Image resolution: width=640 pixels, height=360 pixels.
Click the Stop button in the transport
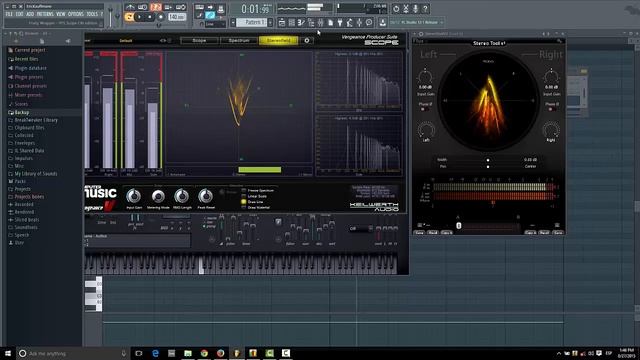tap(150, 17)
